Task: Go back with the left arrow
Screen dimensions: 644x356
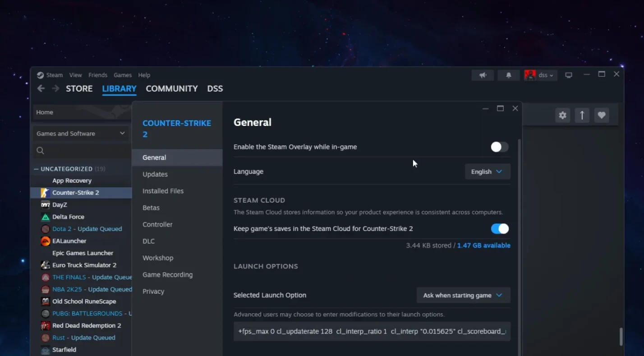Action: (41, 88)
